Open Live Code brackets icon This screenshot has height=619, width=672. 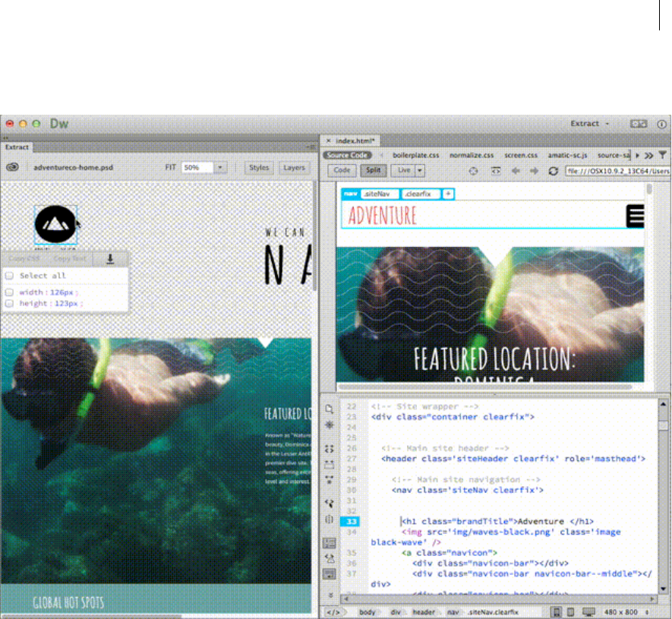[x=496, y=171]
